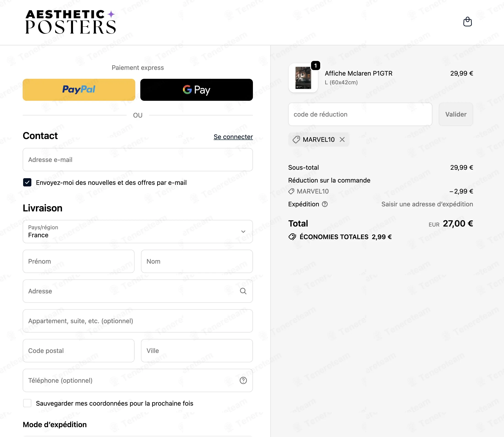Follow the Se connecter link
This screenshot has width=504, height=437.
233,137
